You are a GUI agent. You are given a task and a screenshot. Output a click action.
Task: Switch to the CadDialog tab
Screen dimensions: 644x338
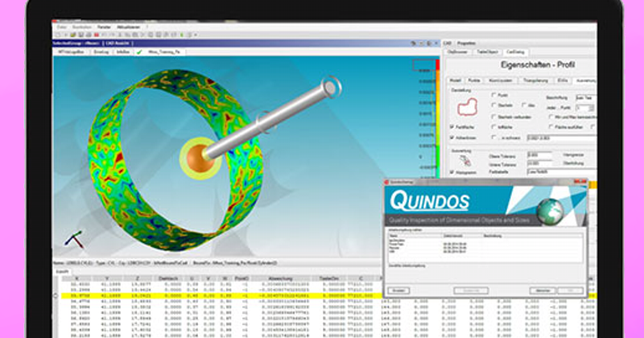(515, 52)
